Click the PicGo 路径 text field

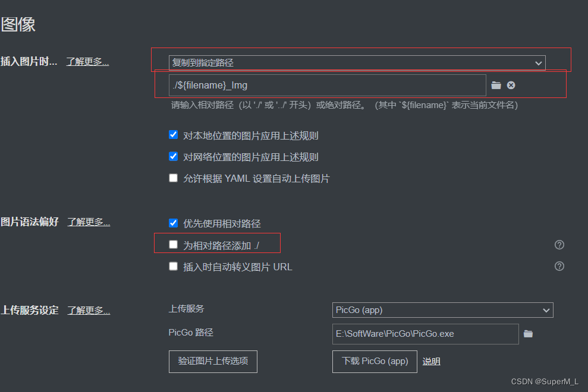click(x=425, y=334)
